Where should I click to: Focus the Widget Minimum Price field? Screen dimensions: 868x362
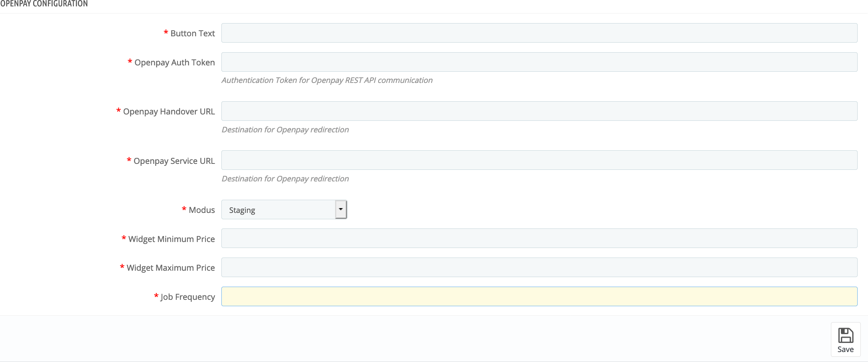coord(539,238)
